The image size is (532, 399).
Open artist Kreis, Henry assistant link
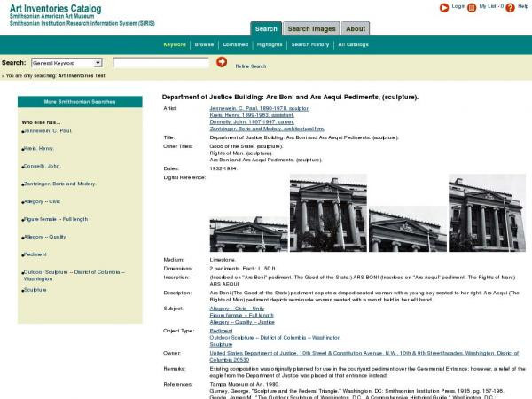pos(252,115)
